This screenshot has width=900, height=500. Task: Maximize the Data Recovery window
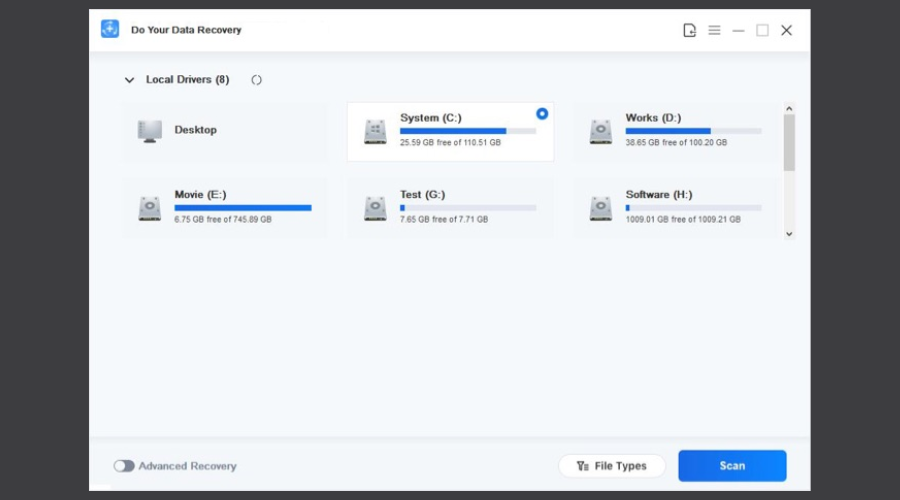pyautogui.click(x=762, y=30)
